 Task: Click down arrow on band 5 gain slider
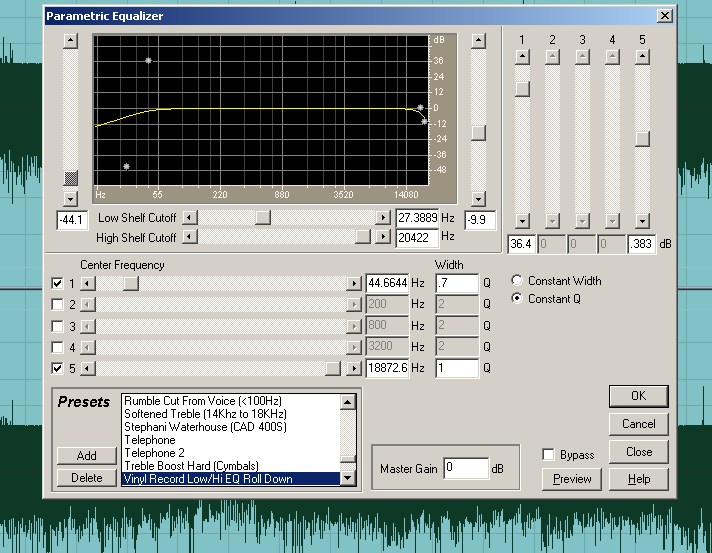(642, 219)
